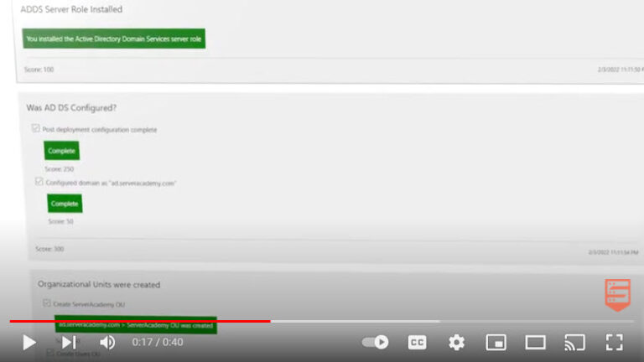The height and width of the screenshot is (362, 644).
Task: Switch to theater mode
Action: point(535,342)
